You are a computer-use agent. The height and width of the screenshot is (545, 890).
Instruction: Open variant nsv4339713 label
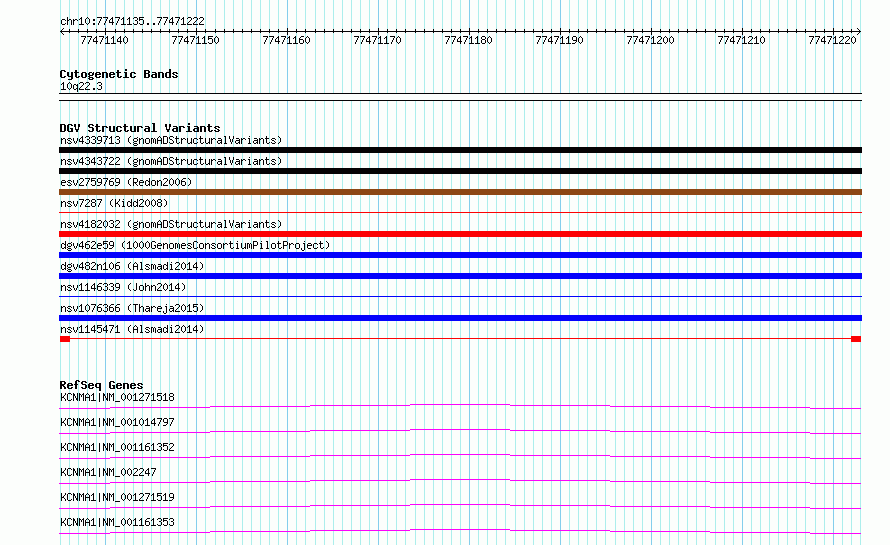coord(171,140)
